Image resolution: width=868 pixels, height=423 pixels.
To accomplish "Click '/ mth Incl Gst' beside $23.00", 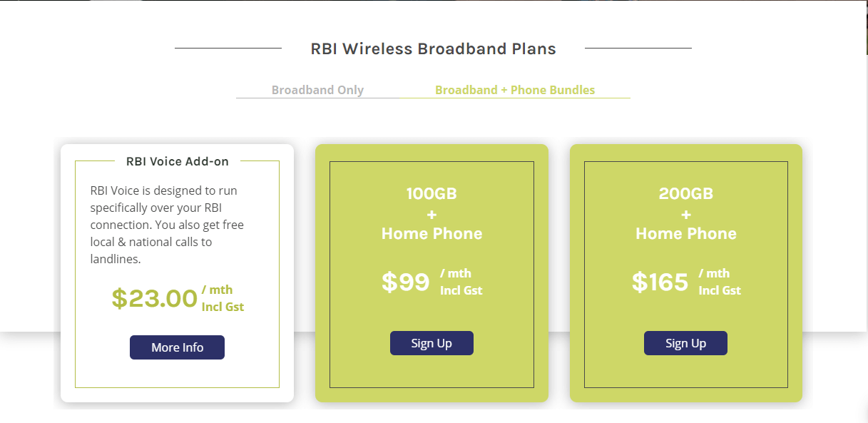I will pos(223,298).
